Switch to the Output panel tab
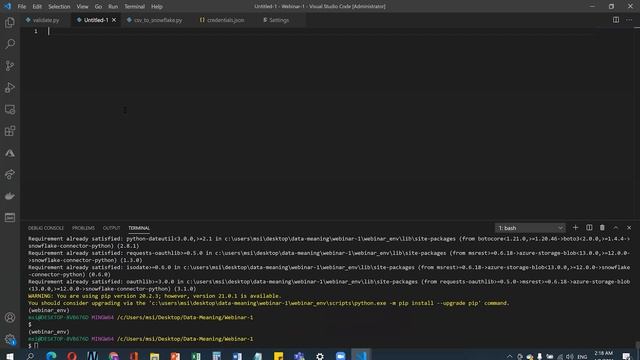This screenshot has width=640, height=360. click(x=111, y=228)
